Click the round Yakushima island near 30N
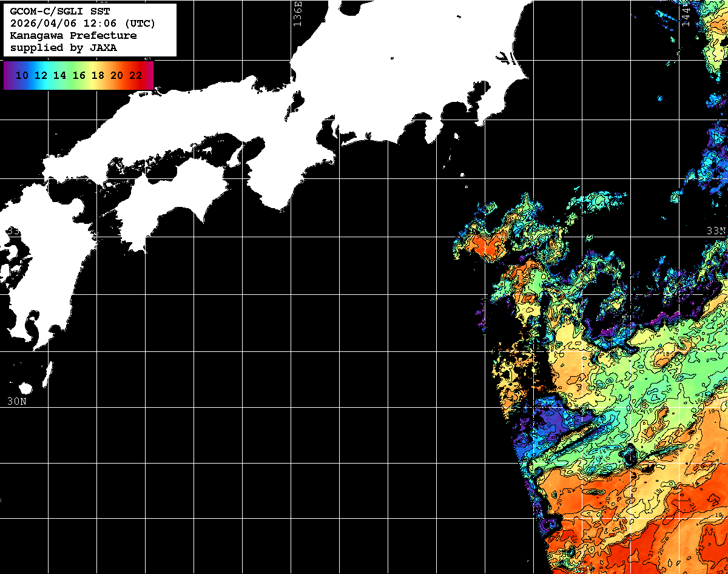This screenshot has height=574, width=728. (25, 388)
